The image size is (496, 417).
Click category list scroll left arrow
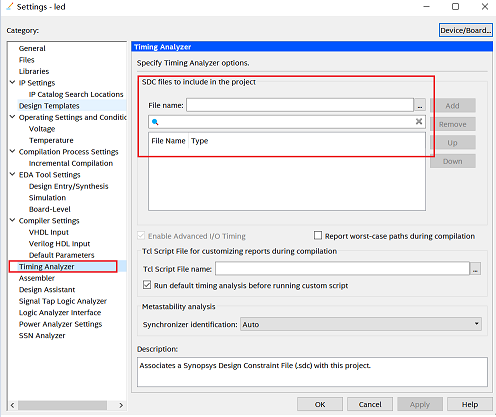(x=12, y=405)
